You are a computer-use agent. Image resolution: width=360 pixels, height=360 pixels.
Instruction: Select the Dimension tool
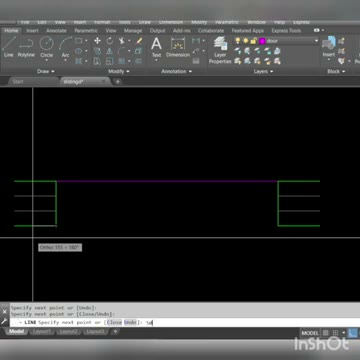pos(178,47)
